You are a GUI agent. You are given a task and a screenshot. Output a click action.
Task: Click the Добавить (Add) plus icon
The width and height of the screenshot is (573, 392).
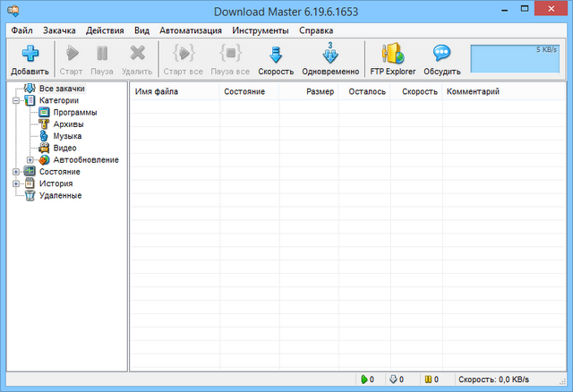coord(30,54)
